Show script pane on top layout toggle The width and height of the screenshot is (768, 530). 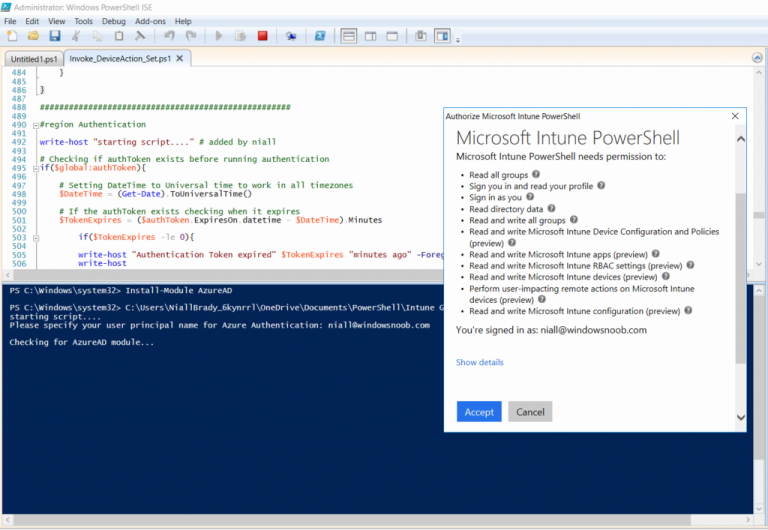349,36
